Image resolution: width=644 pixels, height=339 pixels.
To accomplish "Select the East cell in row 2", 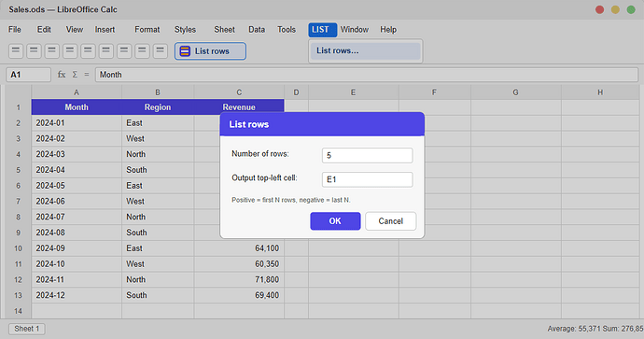I will [158, 123].
